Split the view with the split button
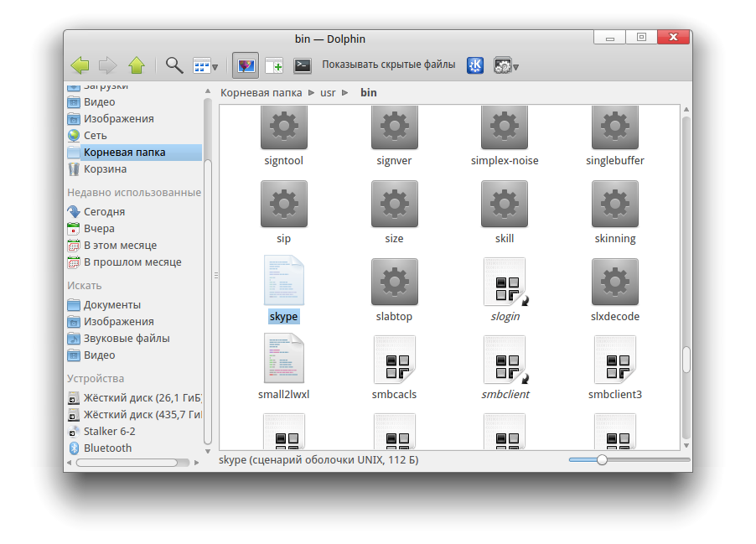 (x=274, y=65)
